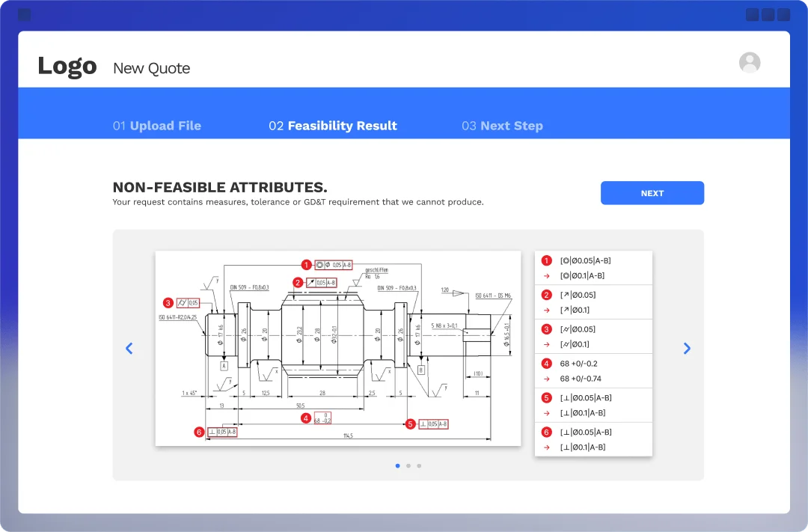The width and height of the screenshot is (808, 532).
Task: Click the '68 +0/-0.2' attribute text
Action: click(578, 364)
